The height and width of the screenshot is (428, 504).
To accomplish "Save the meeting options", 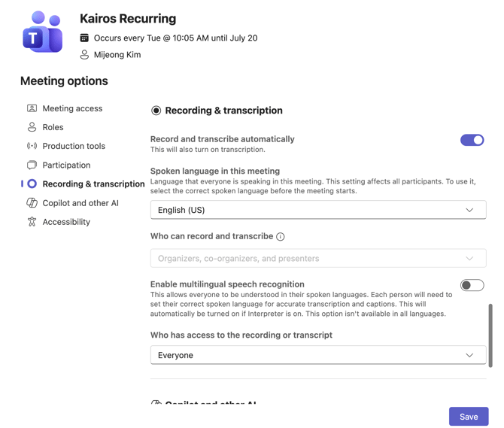I will pyautogui.click(x=468, y=417).
